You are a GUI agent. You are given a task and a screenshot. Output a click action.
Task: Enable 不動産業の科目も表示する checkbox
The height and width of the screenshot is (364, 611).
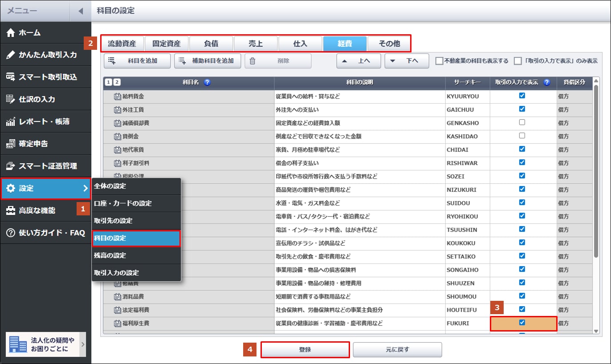coord(439,61)
